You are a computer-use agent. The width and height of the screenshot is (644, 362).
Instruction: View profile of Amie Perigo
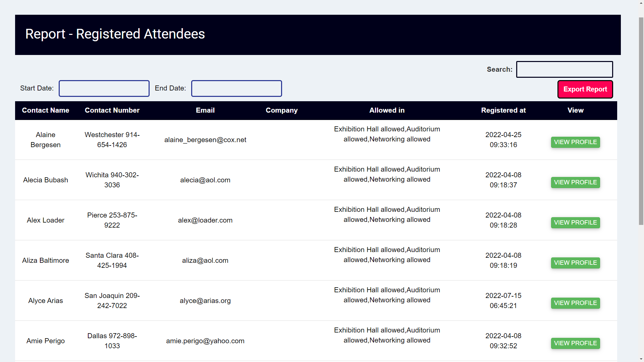tap(576, 343)
